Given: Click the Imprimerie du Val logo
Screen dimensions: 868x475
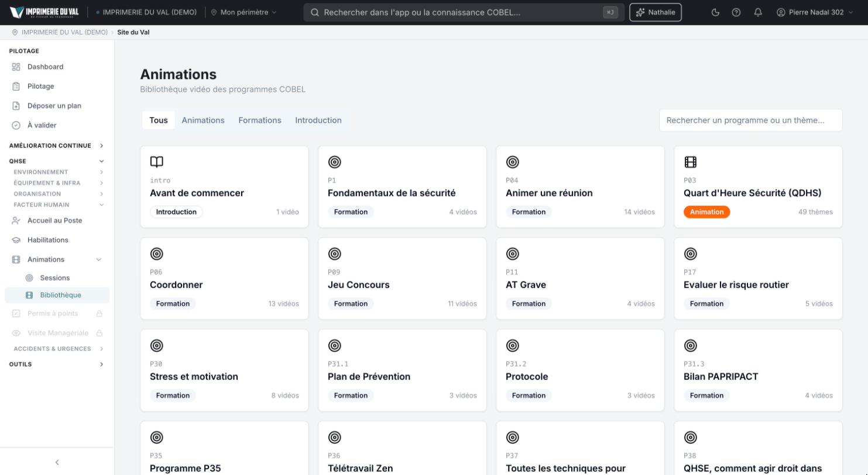Looking at the screenshot, I should pos(44,12).
